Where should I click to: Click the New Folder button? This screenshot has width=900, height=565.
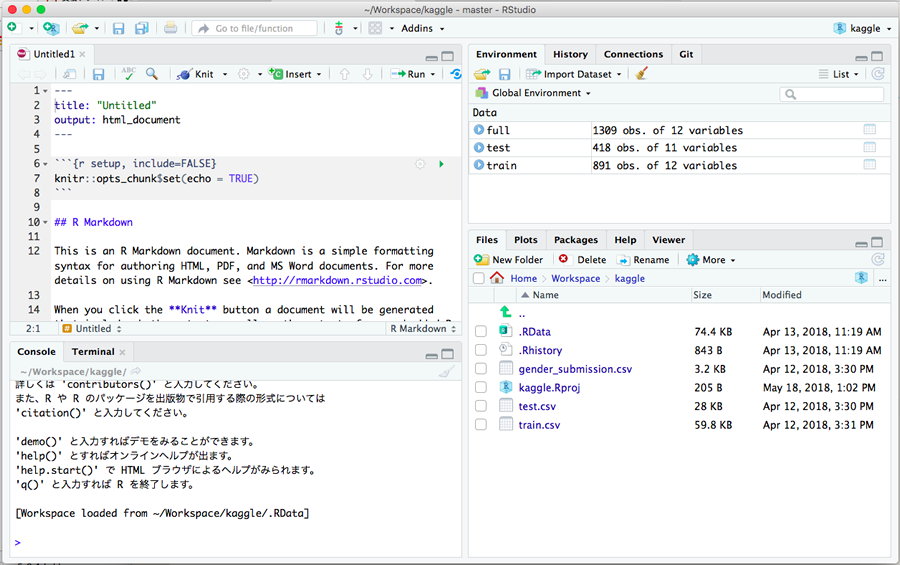(x=509, y=260)
